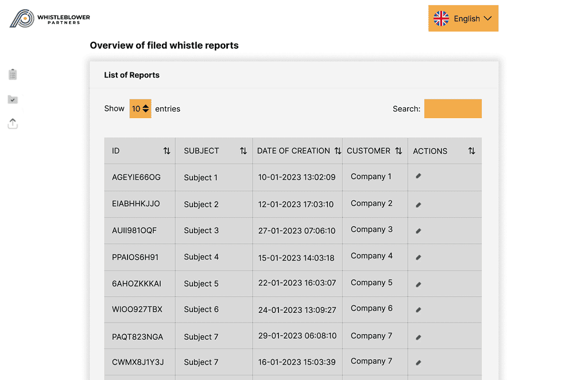Click the ACTIONS column header label

click(x=430, y=151)
